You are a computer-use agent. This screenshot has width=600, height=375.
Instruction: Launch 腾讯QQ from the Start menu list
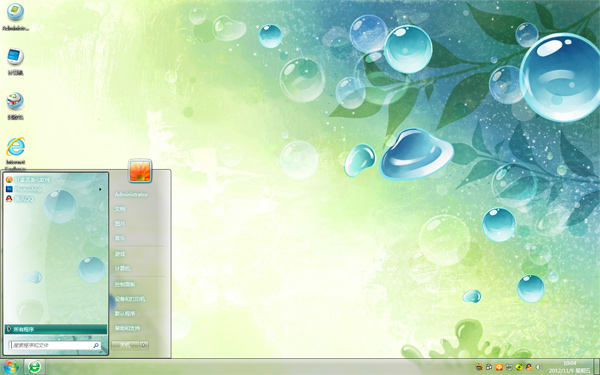tap(20, 199)
